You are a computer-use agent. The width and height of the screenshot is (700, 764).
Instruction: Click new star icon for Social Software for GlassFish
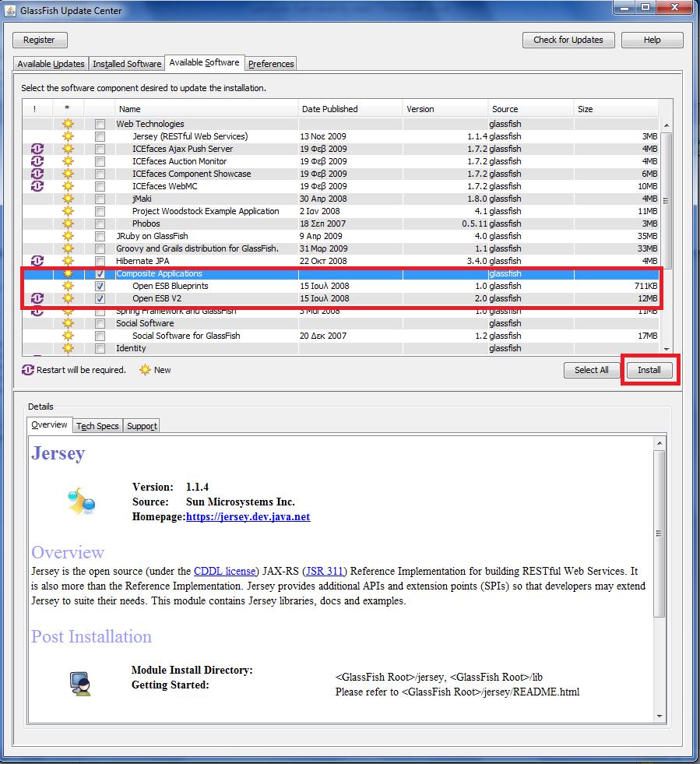(68, 336)
